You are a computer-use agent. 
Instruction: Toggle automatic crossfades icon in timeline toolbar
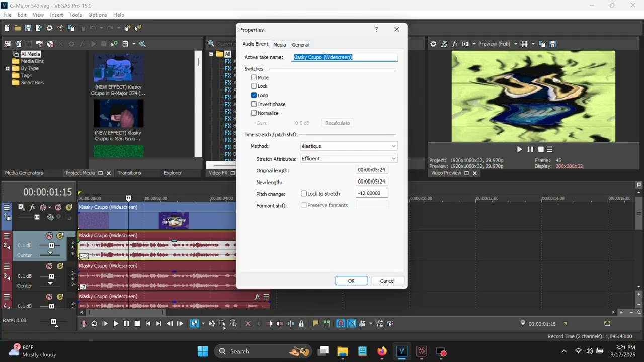click(352, 324)
